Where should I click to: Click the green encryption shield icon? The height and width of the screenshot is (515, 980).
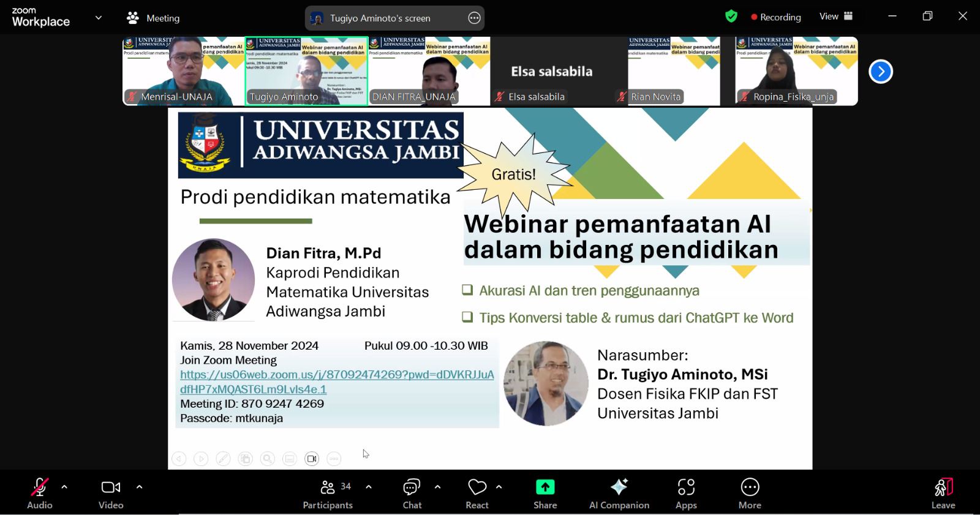tap(731, 17)
